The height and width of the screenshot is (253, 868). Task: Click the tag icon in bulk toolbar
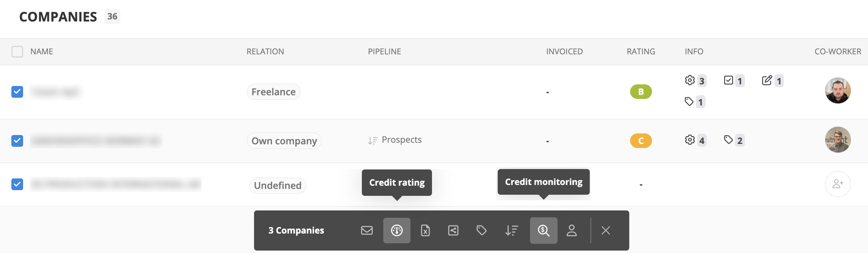click(x=481, y=230)
